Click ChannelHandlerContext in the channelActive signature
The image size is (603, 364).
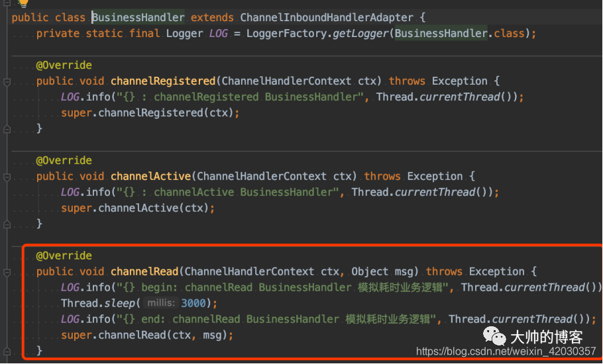pyautogui.click(x=262, y=176)
